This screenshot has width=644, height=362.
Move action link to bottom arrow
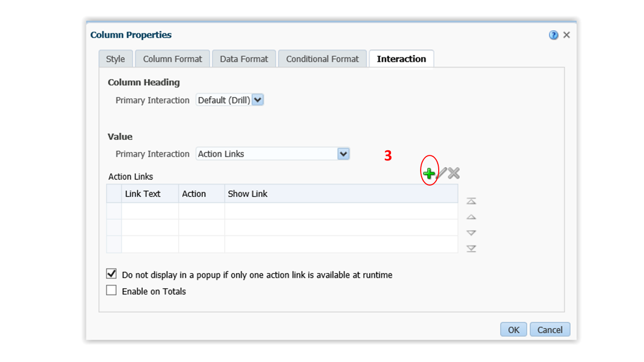(x=471, y=248)
